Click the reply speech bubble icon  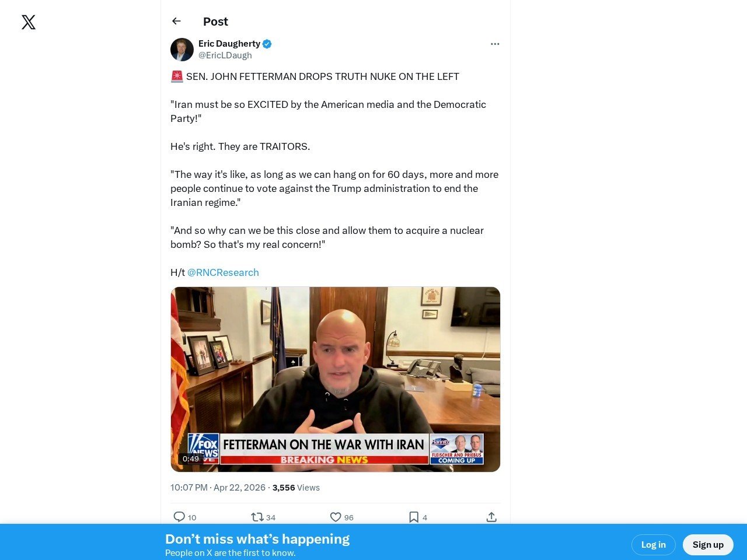click(x=179, y=517)
